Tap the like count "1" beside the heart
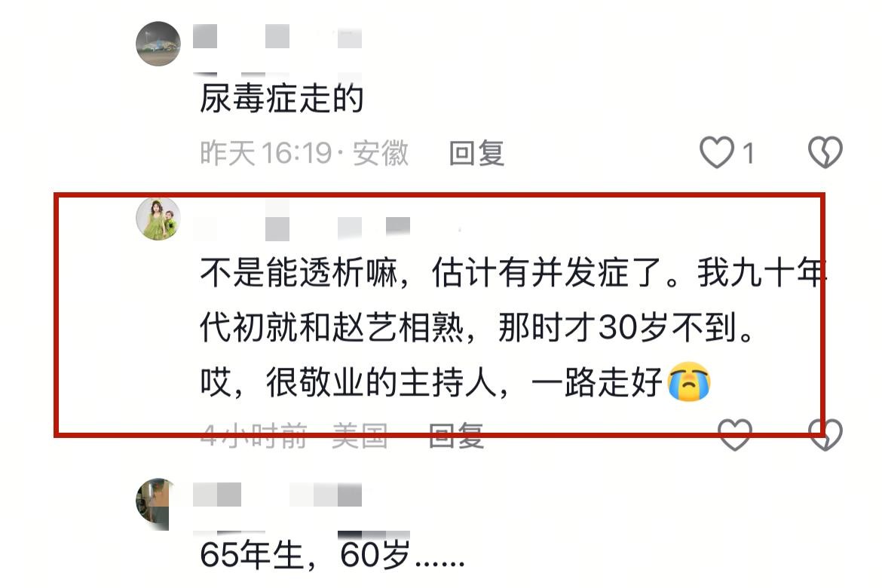882x588 pixels. tap(748, 153)
